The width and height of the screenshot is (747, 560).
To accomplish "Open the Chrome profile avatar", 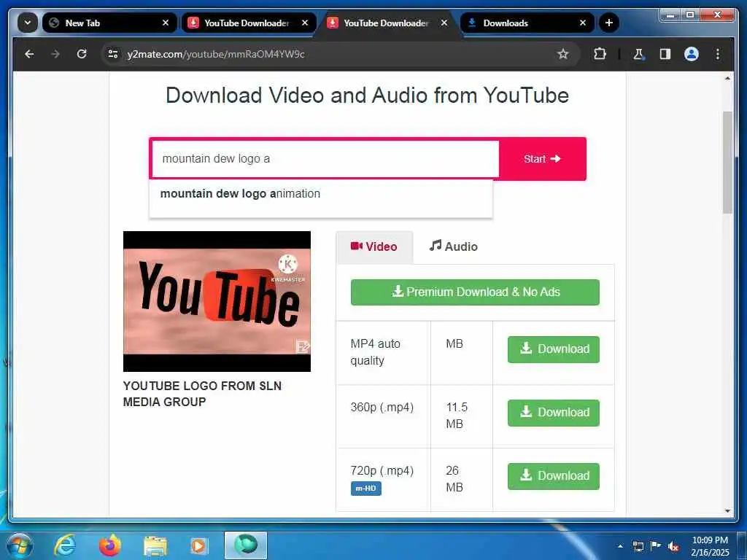I will pyautogui.click(x=692, y=54).
